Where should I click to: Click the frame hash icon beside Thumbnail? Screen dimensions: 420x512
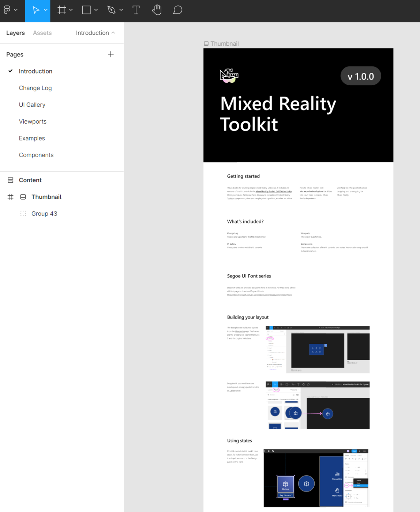click(x=11, y=197)
